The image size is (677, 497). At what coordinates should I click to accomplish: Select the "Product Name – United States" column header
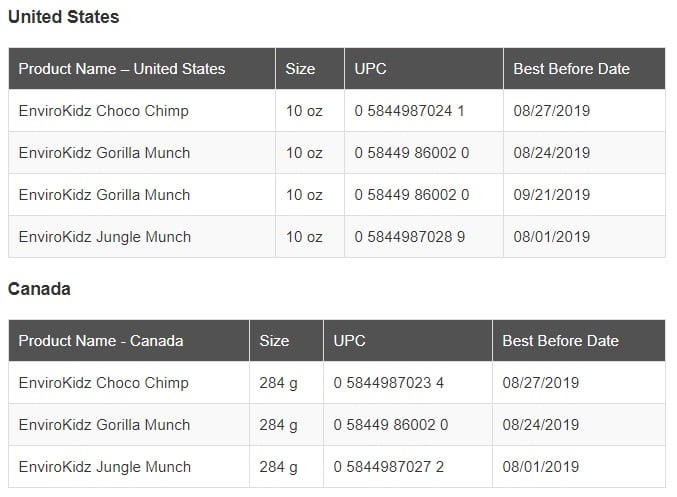122,69
